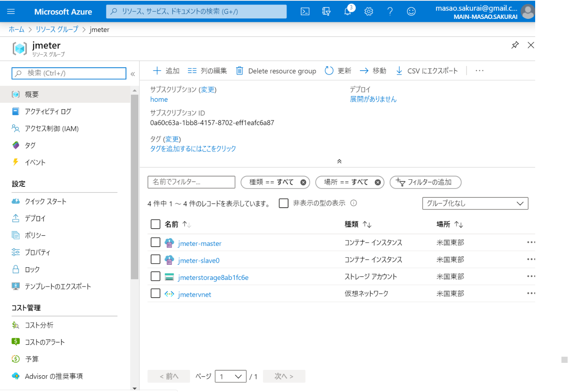Open the notifications bell
This screenshot has width=568, height=392.
348,11
